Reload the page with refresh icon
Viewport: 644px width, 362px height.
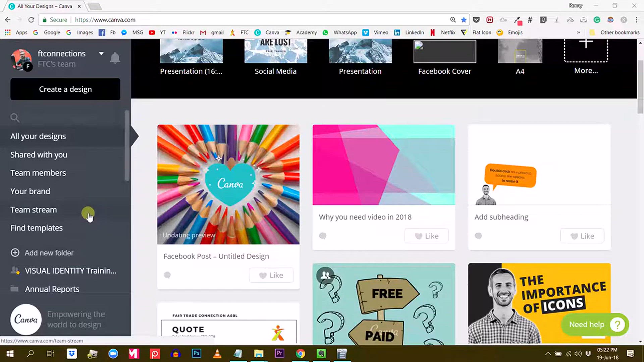point(31,20)
